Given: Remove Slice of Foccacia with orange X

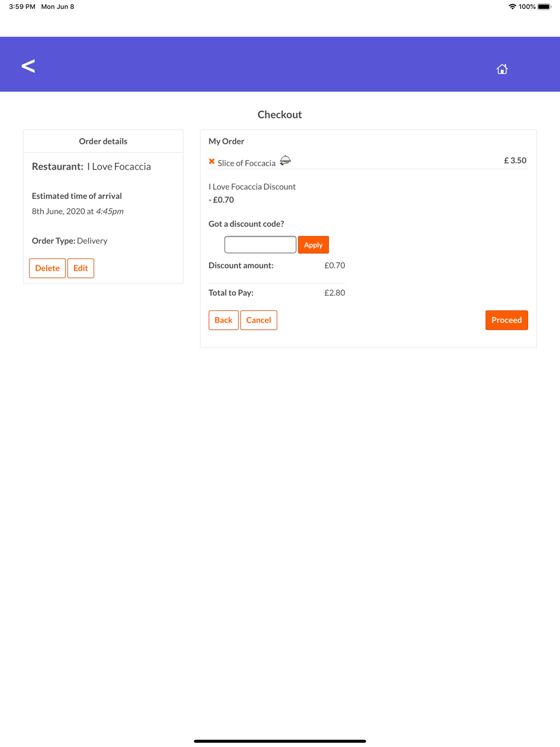Looking at the screenshot, I should pyautogui.click(x=212, y=161).
